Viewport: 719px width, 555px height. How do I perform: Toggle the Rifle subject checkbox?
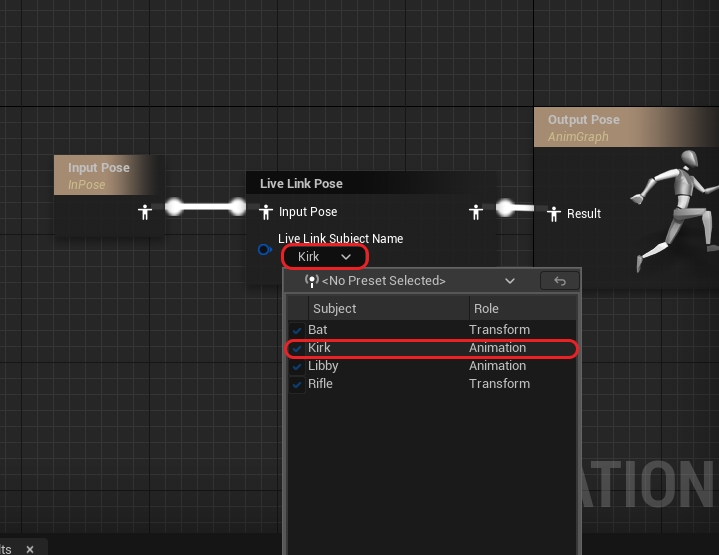297,384
